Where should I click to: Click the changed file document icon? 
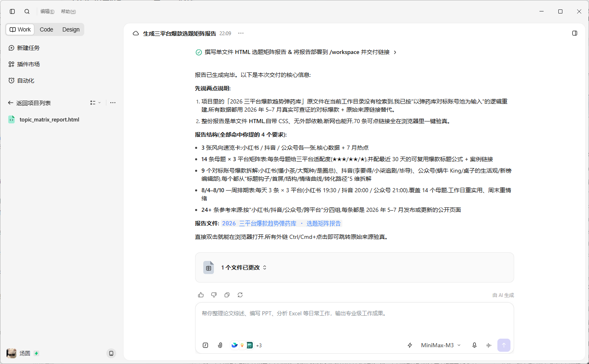(x=209, y=267)
